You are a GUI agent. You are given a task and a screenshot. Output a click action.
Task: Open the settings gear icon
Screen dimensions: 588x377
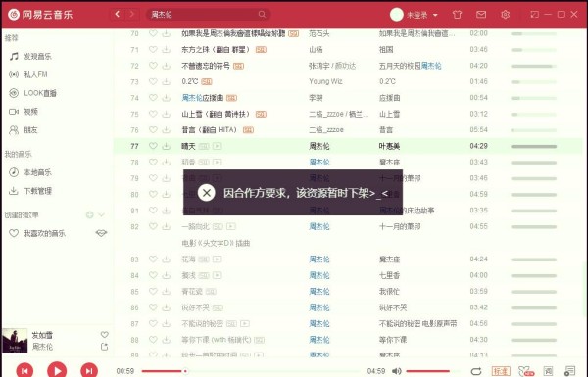(x=505, y=15)
